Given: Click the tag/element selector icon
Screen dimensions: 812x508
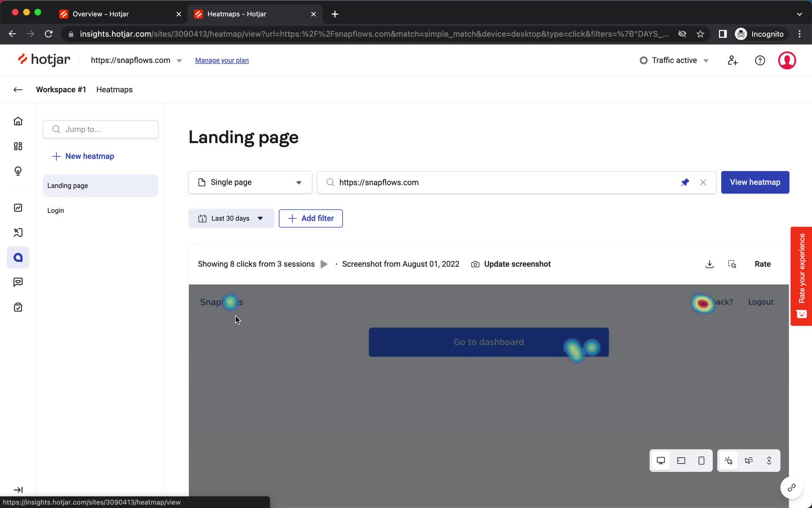Looking at the screenshot, I should [x=732, y=264].
